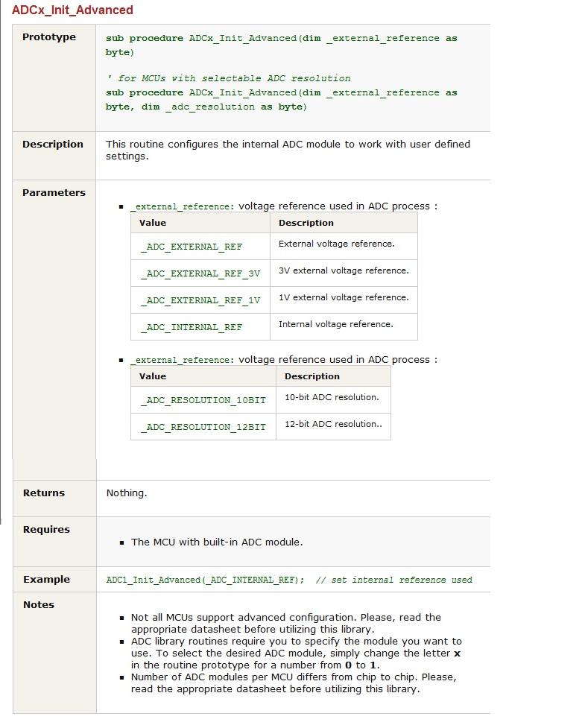The image size is (585, 728).
Task: Click the Returns row label
Action: tap(44, 493)
